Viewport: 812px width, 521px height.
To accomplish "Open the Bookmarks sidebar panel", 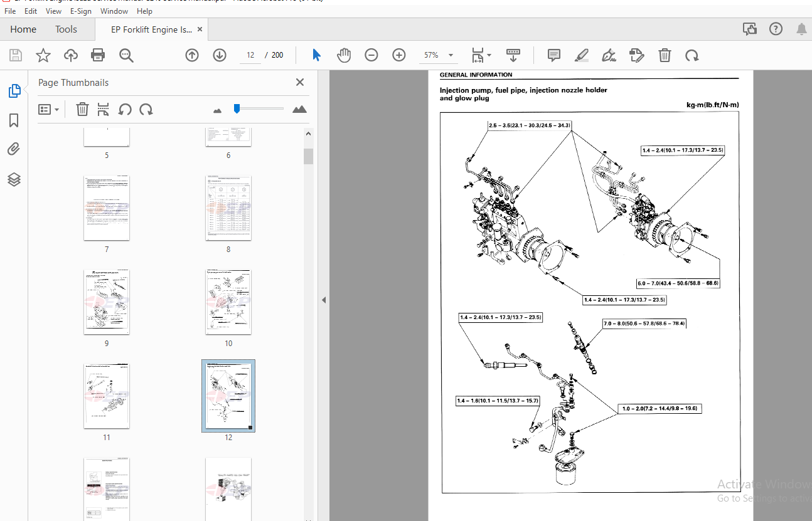I will coord(14,120).
